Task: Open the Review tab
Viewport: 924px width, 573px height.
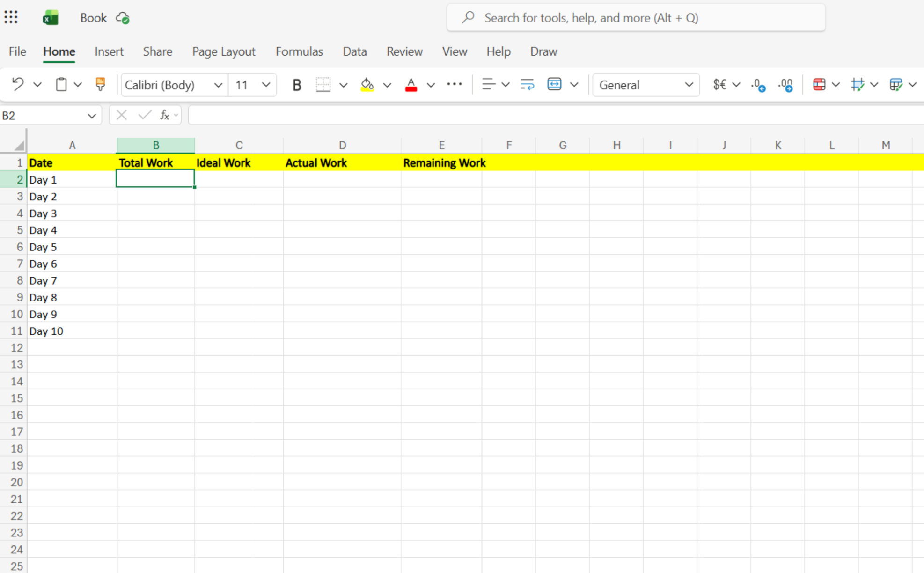Action: pos(404,51)
